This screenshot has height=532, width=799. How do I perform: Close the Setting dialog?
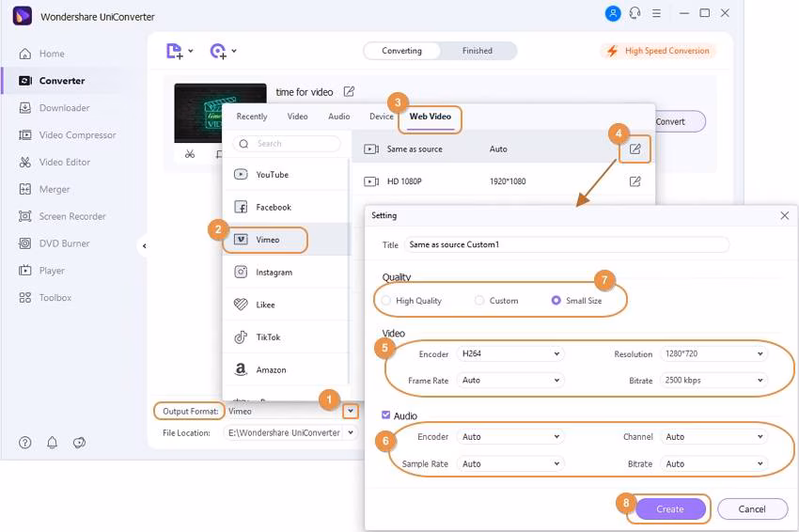click(785, 215)
